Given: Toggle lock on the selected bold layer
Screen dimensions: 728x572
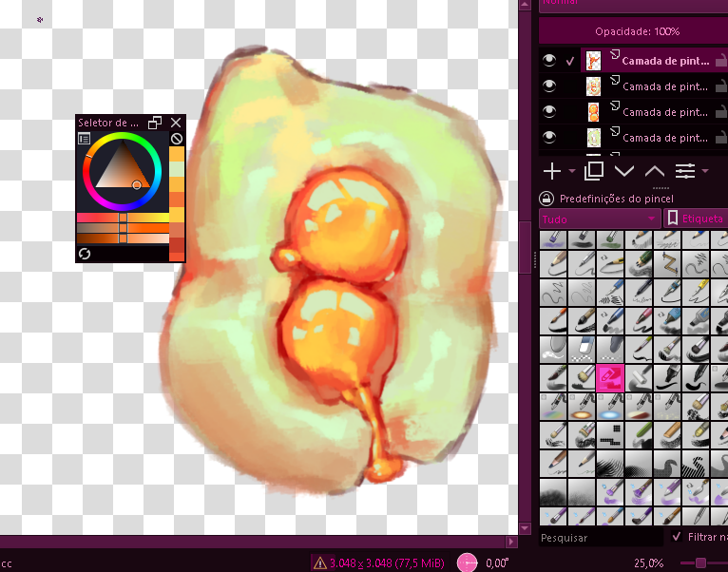Looking at the screenshot, I should [720, 61].
